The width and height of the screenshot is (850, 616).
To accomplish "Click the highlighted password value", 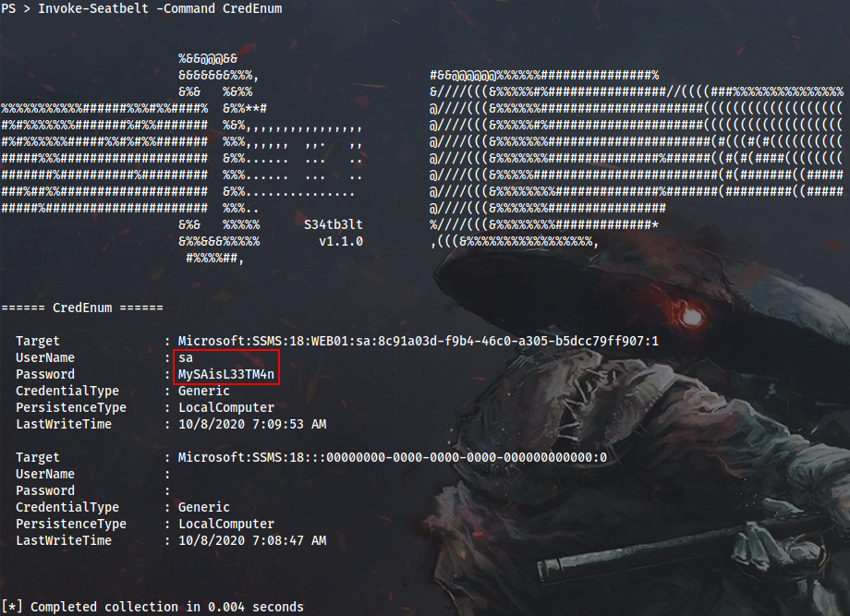I will coord(226,374).
